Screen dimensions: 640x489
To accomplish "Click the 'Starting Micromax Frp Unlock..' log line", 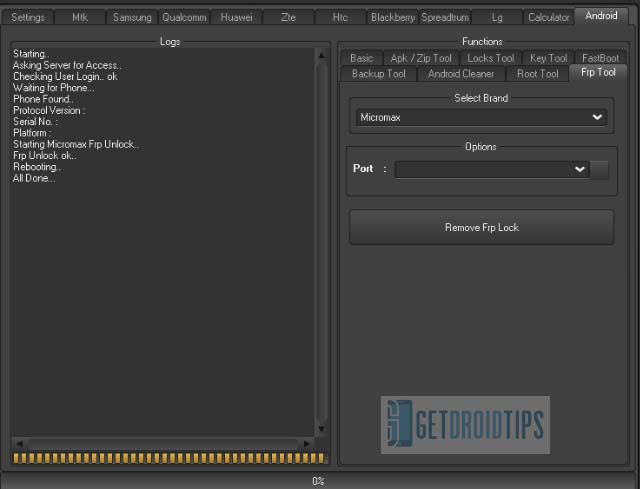I will pyautogui.click(x=76, y=144).
